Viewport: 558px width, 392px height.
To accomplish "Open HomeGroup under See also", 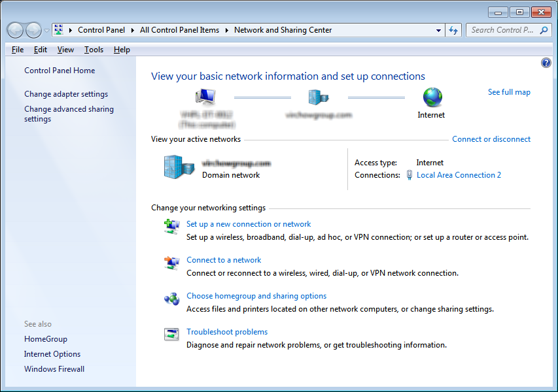I will [x=46, y=339].
